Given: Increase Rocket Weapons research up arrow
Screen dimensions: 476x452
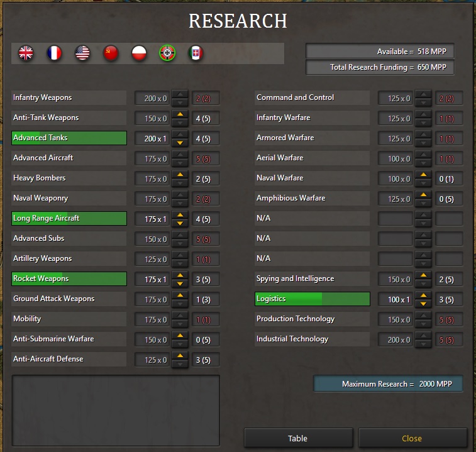Looking at the screenshot, I should pyautogui.click(x=180, y=275).
